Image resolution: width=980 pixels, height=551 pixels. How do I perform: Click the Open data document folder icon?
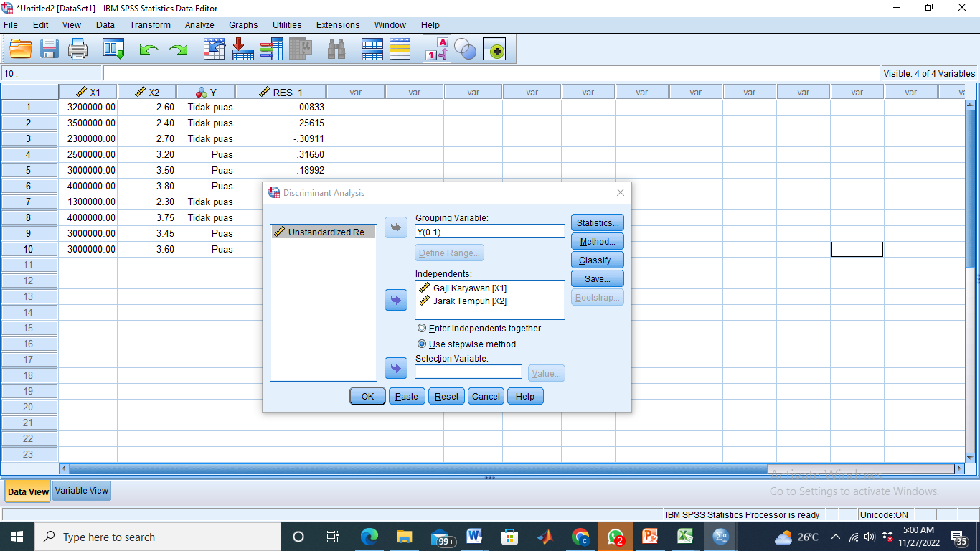(21, 50)
